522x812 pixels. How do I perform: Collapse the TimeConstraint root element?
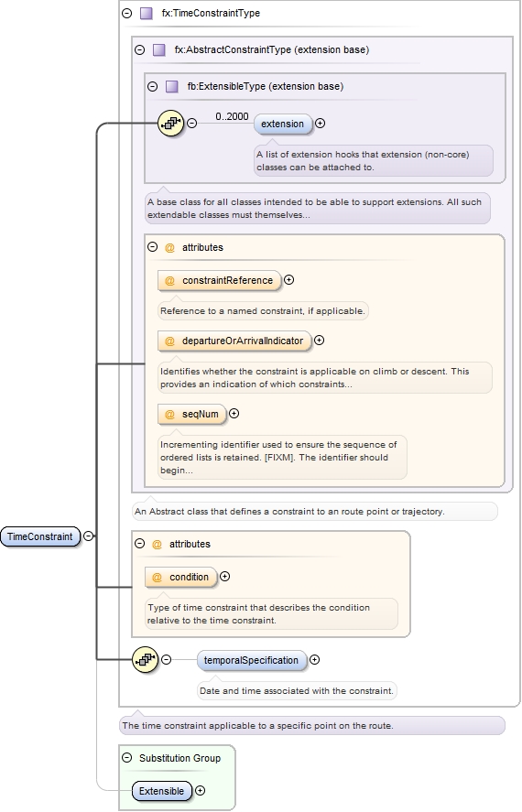coord(89,536)
